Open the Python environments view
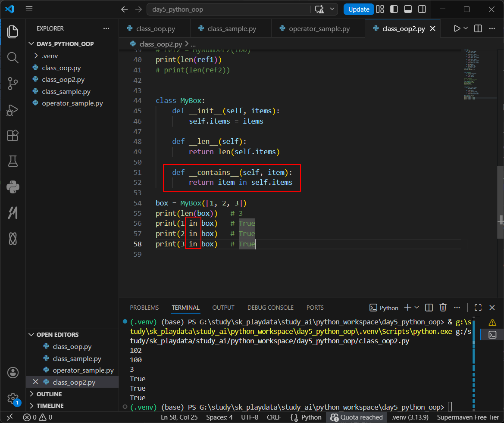The width and height of the screenshot is (504, 423). point(13,187)
